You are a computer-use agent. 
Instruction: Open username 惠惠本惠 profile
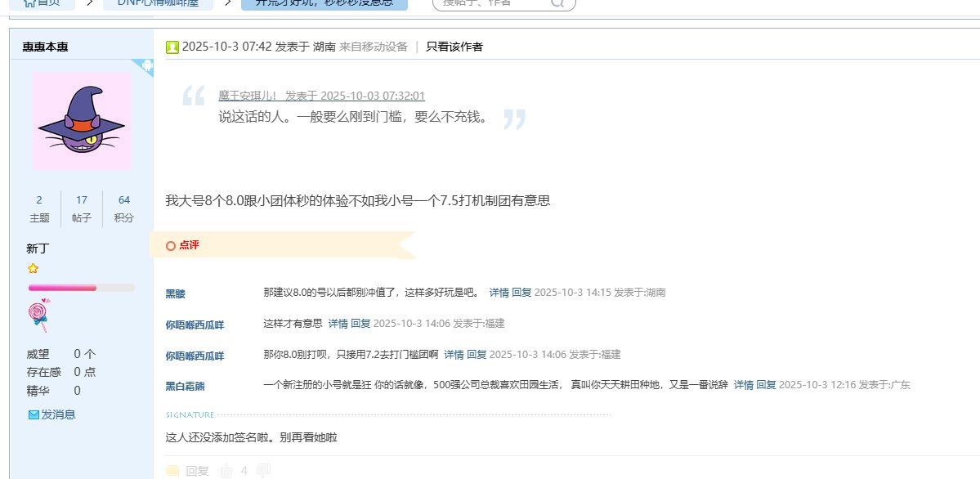(45, 47)
